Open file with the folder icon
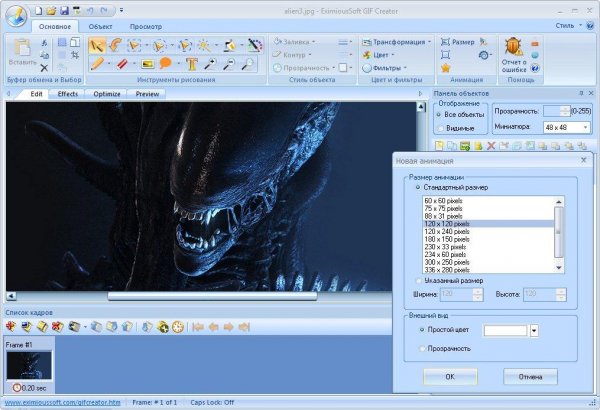Viewport: 600px width, 410px height. click(51, 10)
